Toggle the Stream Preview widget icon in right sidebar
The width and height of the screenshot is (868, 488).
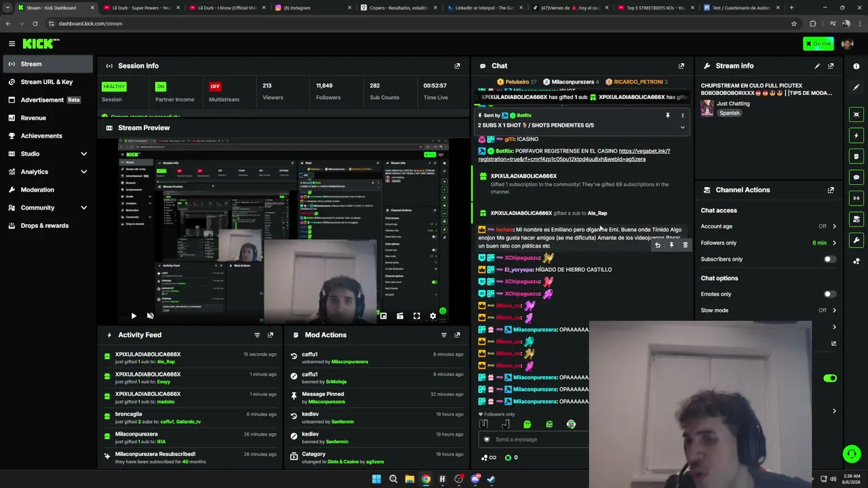pyautogui.click(x=856, y=115)
